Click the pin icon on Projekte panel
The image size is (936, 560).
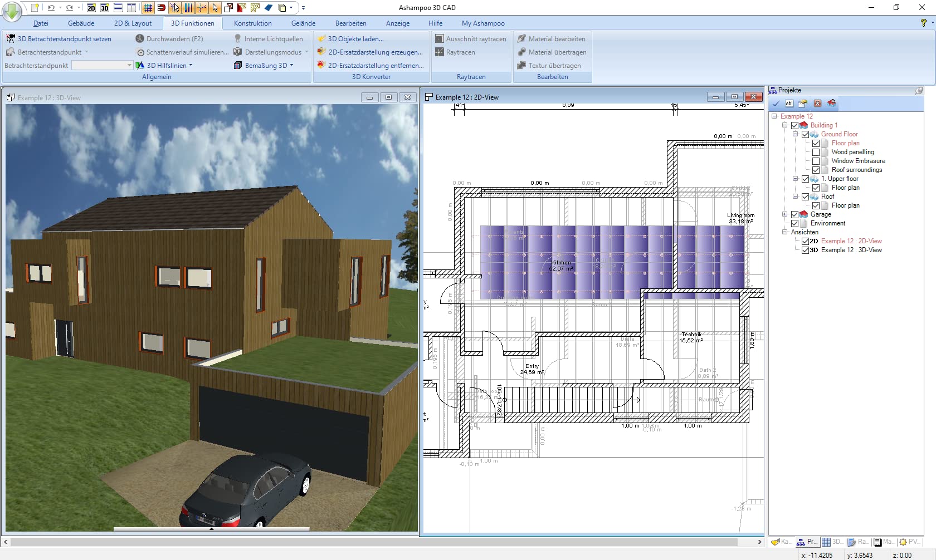919,90
